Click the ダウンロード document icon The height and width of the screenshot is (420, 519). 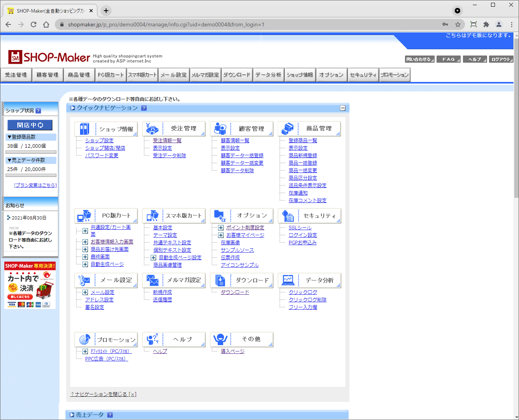click(x=220, y=280)
